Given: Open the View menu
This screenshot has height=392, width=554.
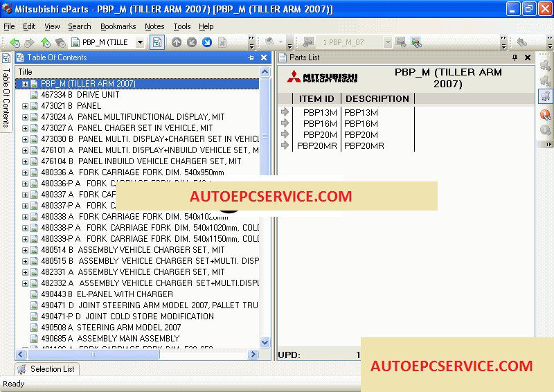Looking at the screenshot, I should (52, 26).
